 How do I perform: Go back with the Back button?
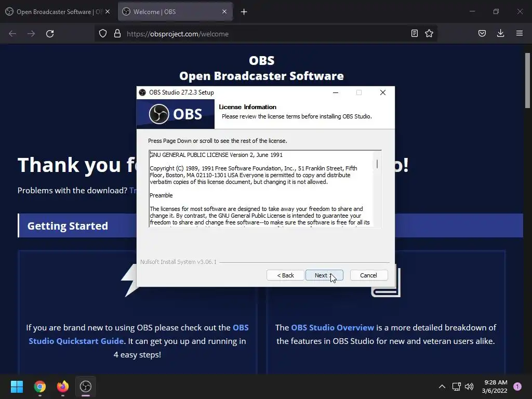coord(285,275)
